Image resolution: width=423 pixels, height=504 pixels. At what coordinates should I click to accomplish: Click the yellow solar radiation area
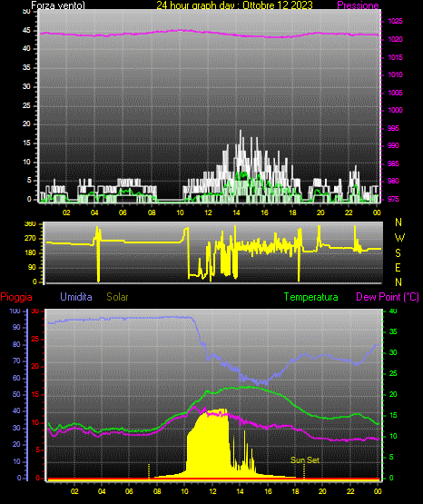(x=209, y=447)
